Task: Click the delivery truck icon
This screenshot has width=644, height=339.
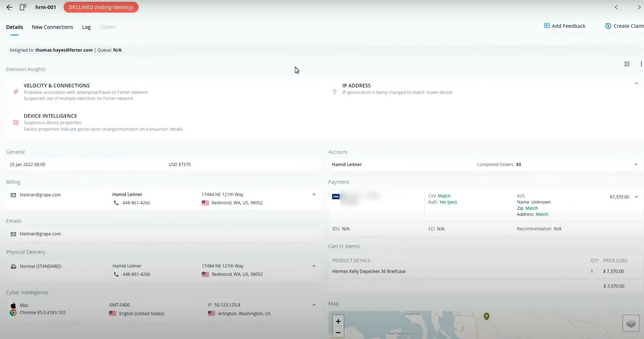Action: (x=13, y=266)
